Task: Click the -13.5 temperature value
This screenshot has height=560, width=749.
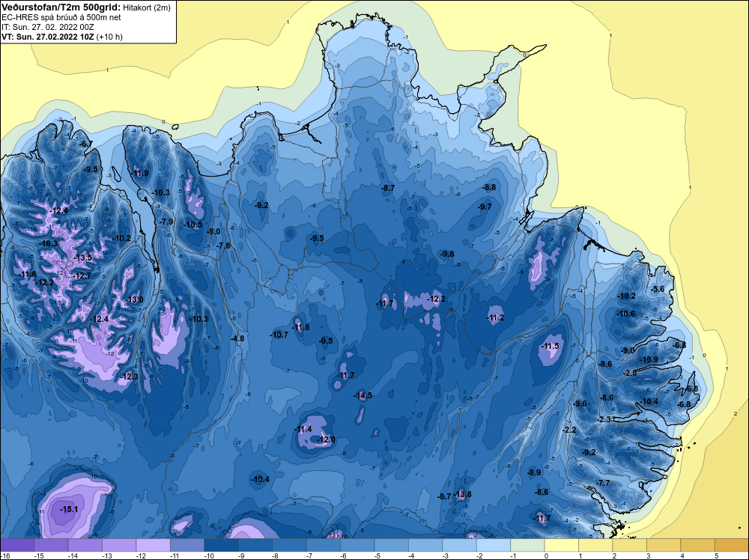Action: tap(82, 258)
